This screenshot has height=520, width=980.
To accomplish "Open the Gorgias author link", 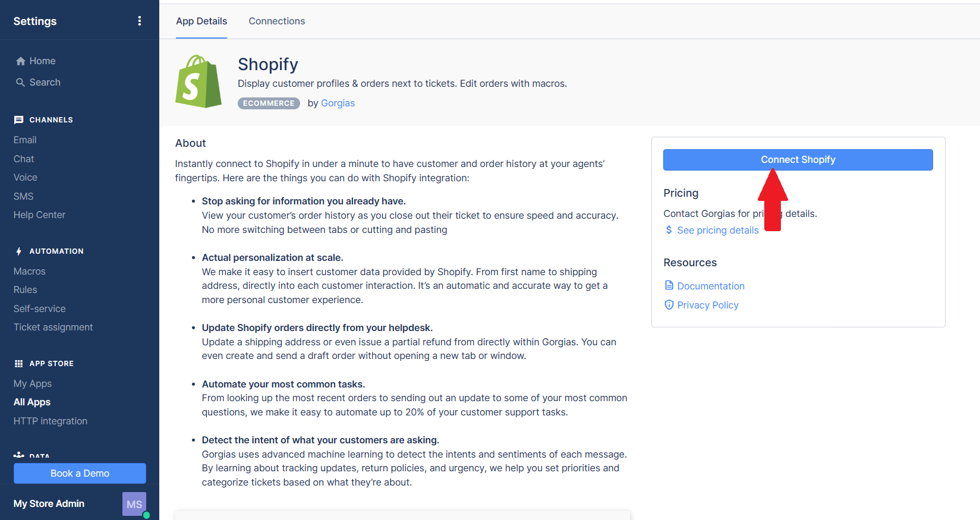I will click(338, 103).
